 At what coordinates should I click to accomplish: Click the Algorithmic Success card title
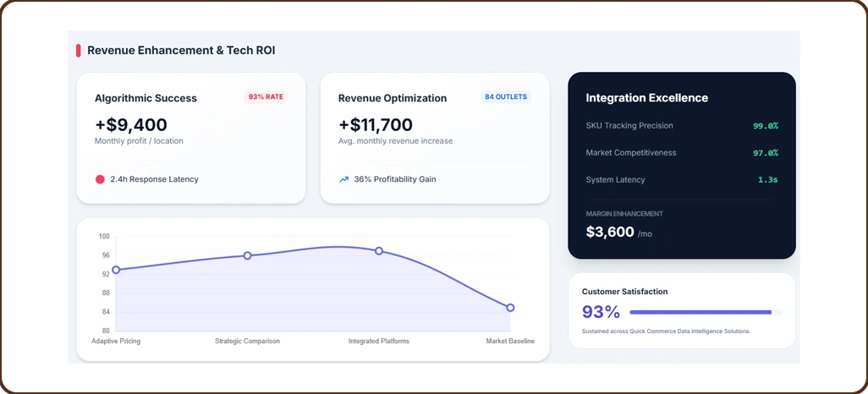[x=146, y=98]
